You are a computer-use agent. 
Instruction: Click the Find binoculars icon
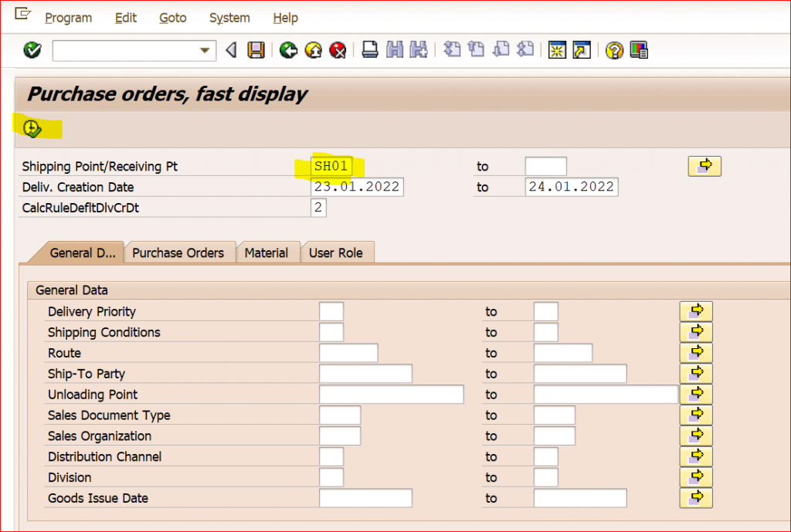click(395, 50)
